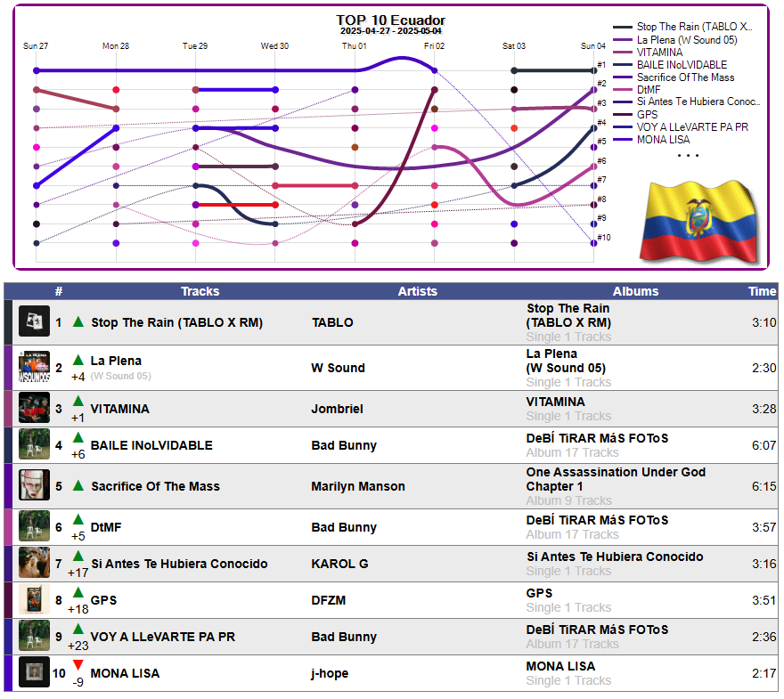The height and width of the screenshot is (699, 784).
Task: Open the Stop The Rain album cover thumbnail
Action: [34, 321]
